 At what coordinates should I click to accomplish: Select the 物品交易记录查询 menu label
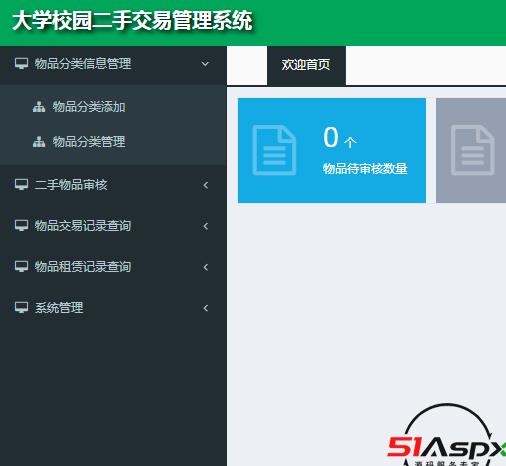pyautogui.click(x=83, y=226)
